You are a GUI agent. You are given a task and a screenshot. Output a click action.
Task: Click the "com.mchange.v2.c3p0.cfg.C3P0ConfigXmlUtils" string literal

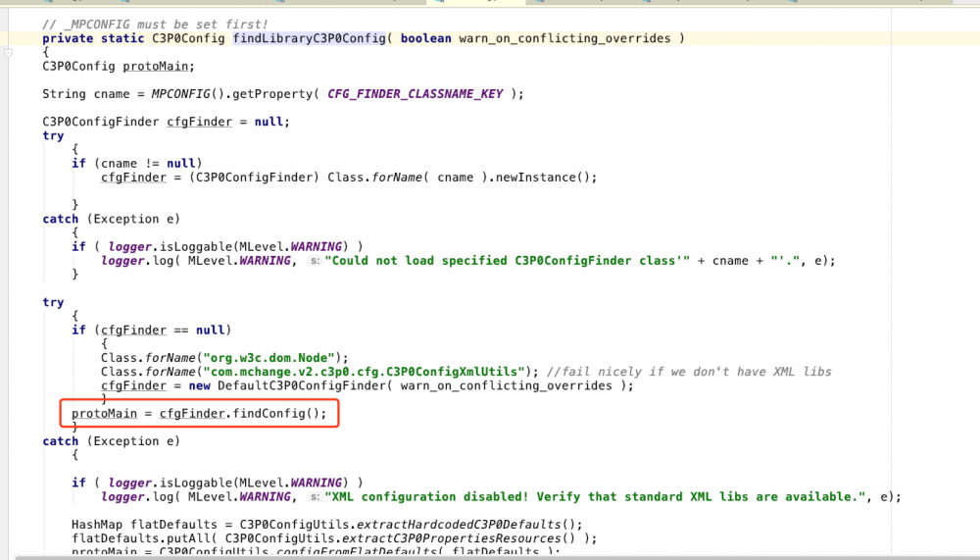click(364, 372)
